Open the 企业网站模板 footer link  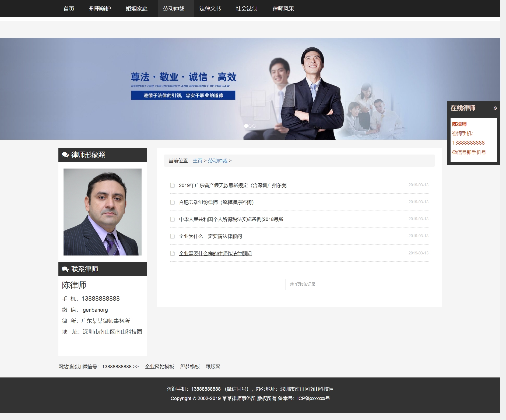pyautogui.click(x=160, y=367)
